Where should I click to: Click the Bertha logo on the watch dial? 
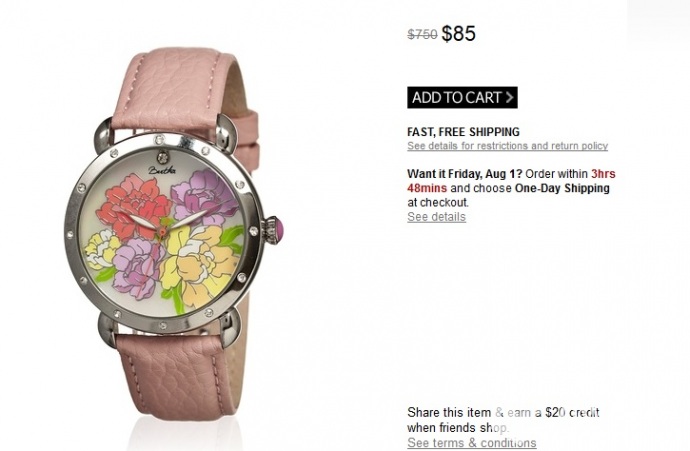tap(162, 170)
